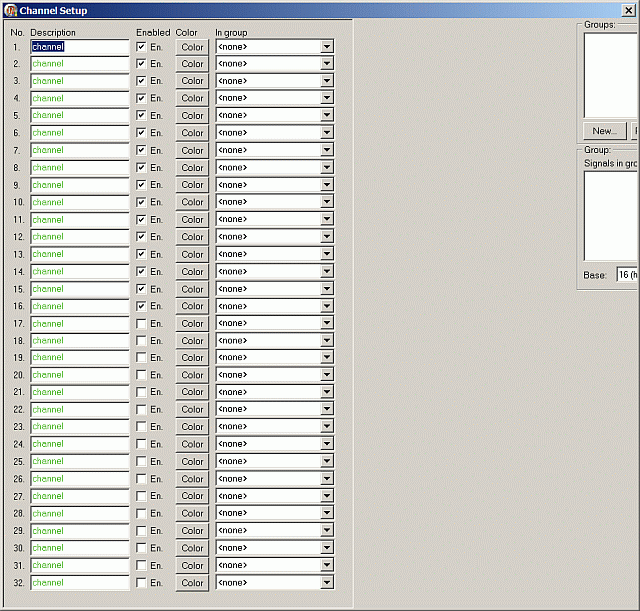Expand channel 12 group dropdown arrow
This screenshot has height=611, width=640.
[x=327, y=236]
